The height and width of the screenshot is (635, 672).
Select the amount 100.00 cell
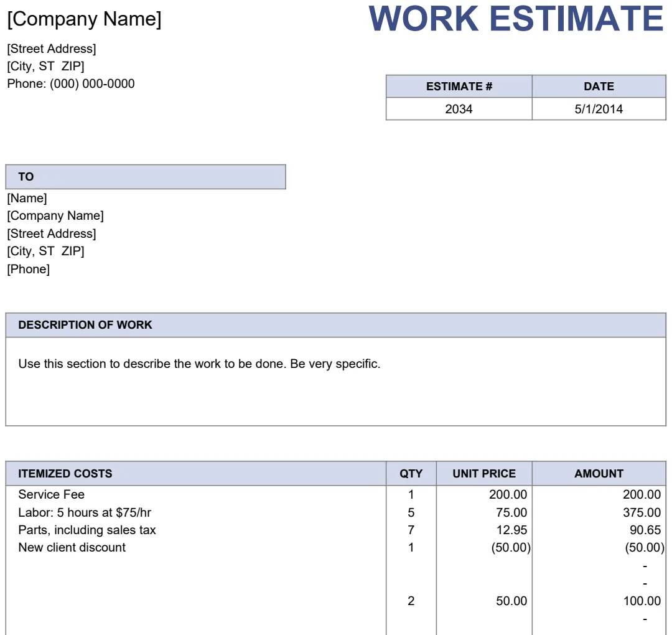pyautogui.click(x=599, y=601)
